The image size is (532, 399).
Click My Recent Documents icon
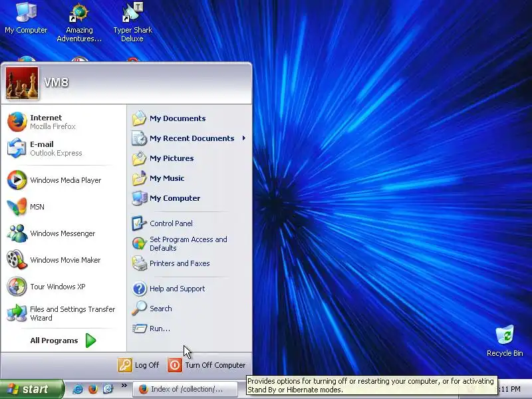[139, 138]
